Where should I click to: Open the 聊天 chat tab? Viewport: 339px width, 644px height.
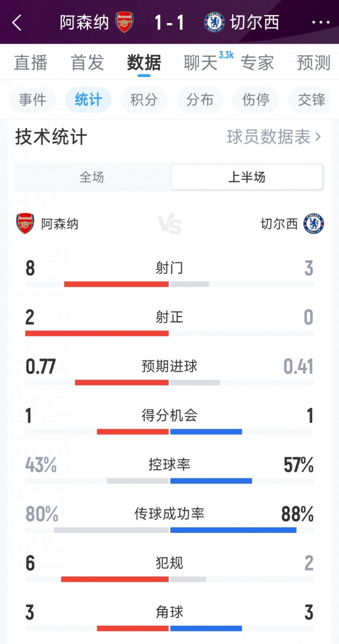[x=200, y=63]
